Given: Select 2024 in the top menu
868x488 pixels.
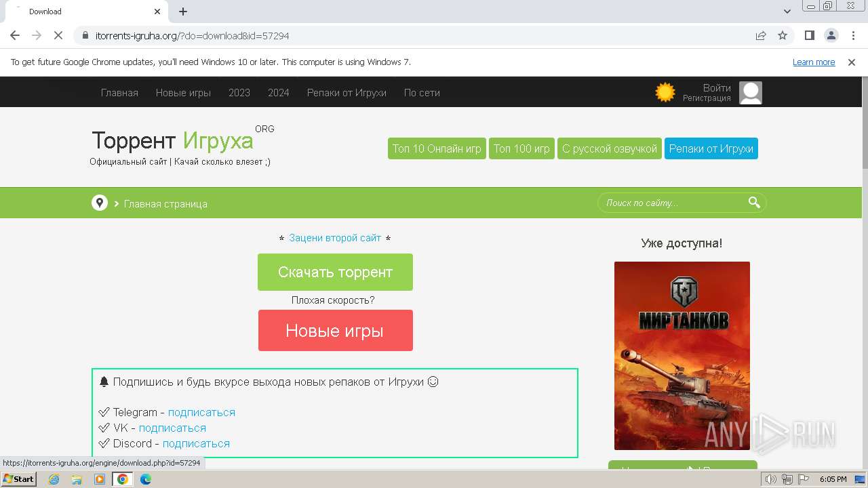Looking at the screenshot, I should (279, 93).
